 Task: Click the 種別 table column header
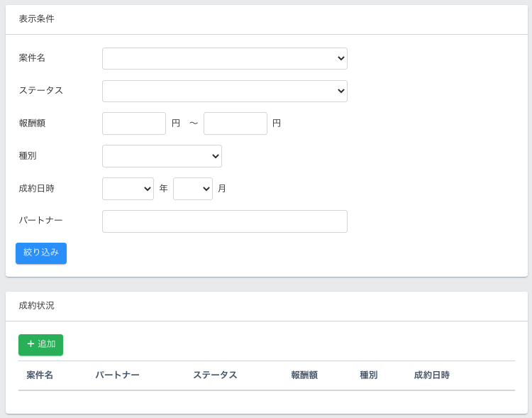pos(369,375)
